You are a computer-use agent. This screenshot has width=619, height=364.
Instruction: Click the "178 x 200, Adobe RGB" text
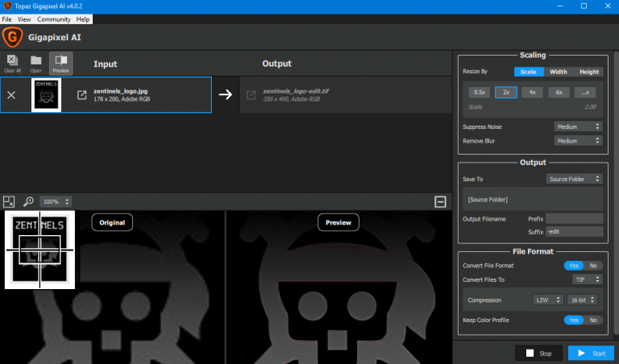click(122, 99)
